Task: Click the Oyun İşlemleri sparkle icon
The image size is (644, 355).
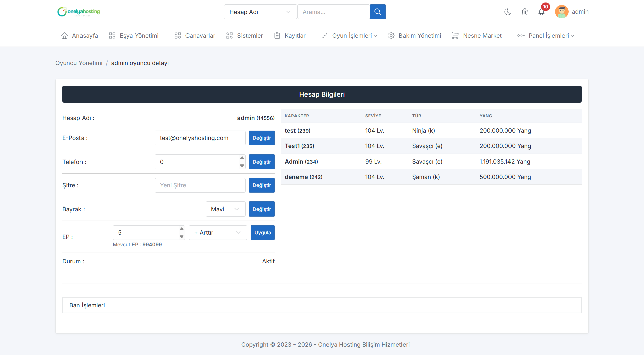Action: coord(325,36)
